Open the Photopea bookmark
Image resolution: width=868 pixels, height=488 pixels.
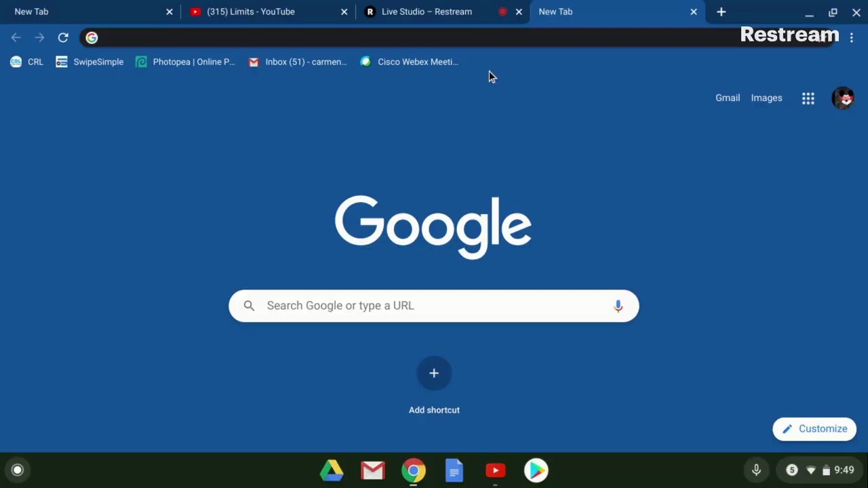pyautogui.click(x=185, y=62)
